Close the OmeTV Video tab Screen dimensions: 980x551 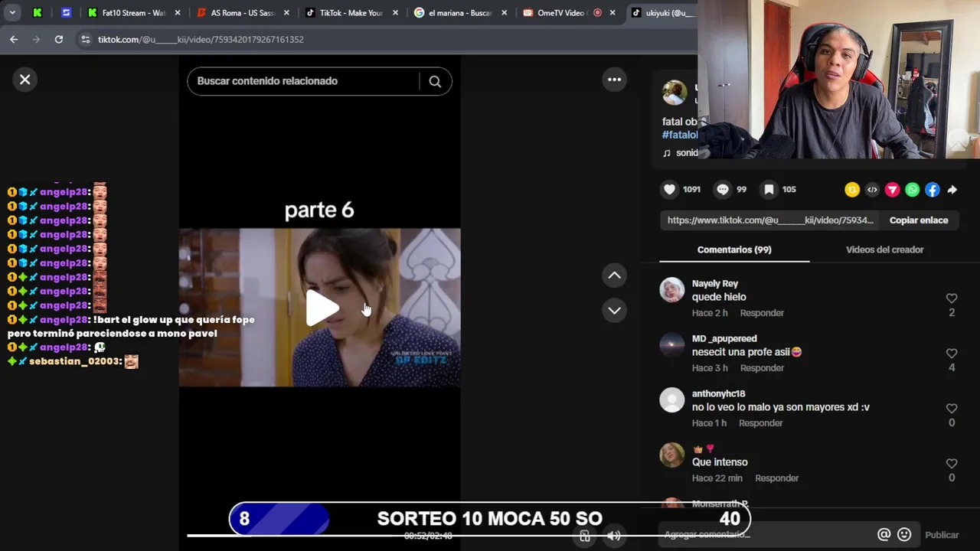click(x=612, y=12)
